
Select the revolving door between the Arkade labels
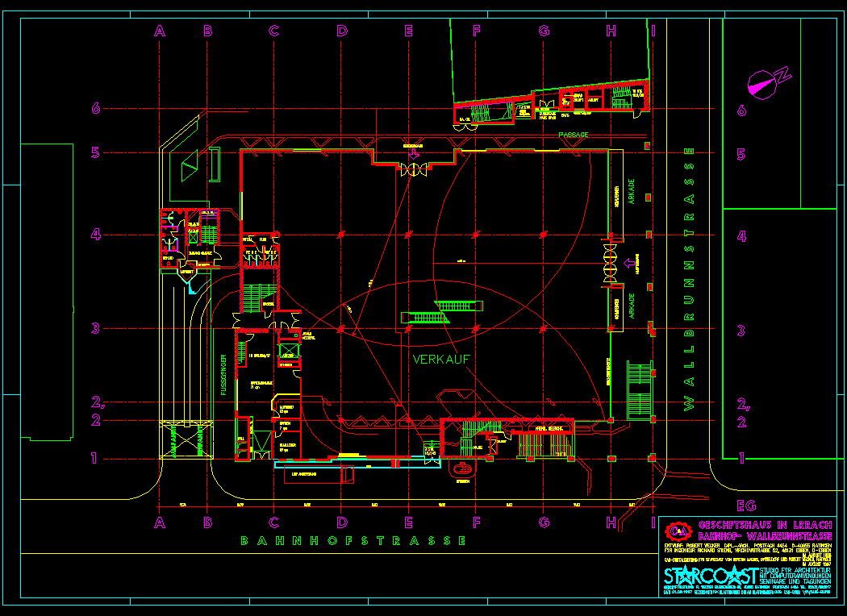point(610,264)
